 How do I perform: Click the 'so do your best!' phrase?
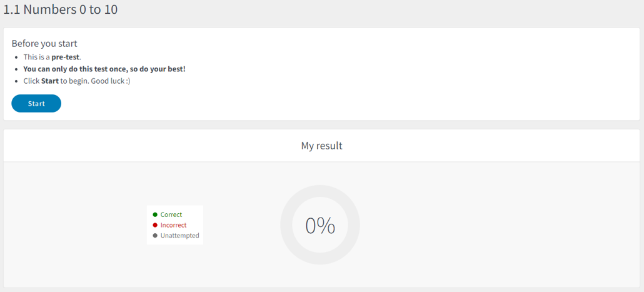158,69
